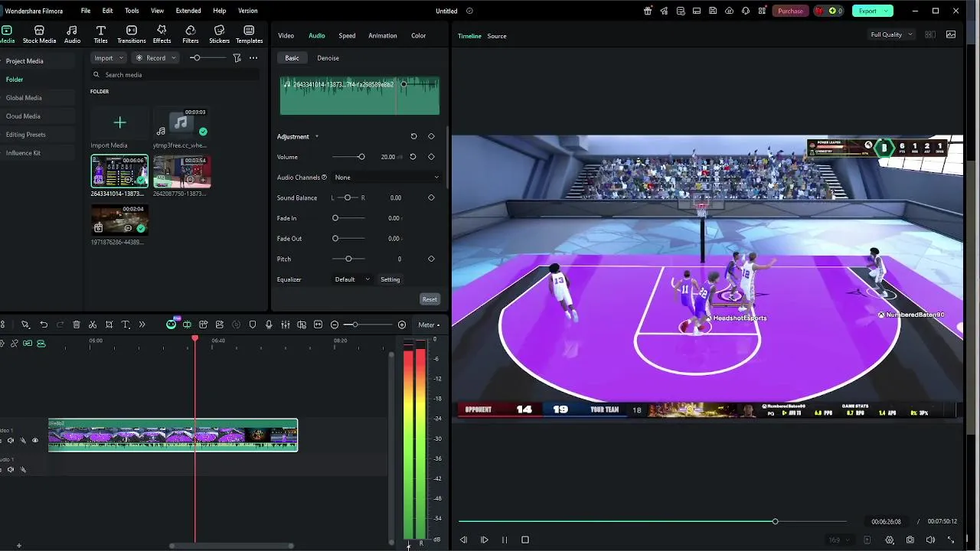Image resolution: width=980 pixels, height=551 pixels.
Task: Open the Transitions panel
Action: click(132, 34)
